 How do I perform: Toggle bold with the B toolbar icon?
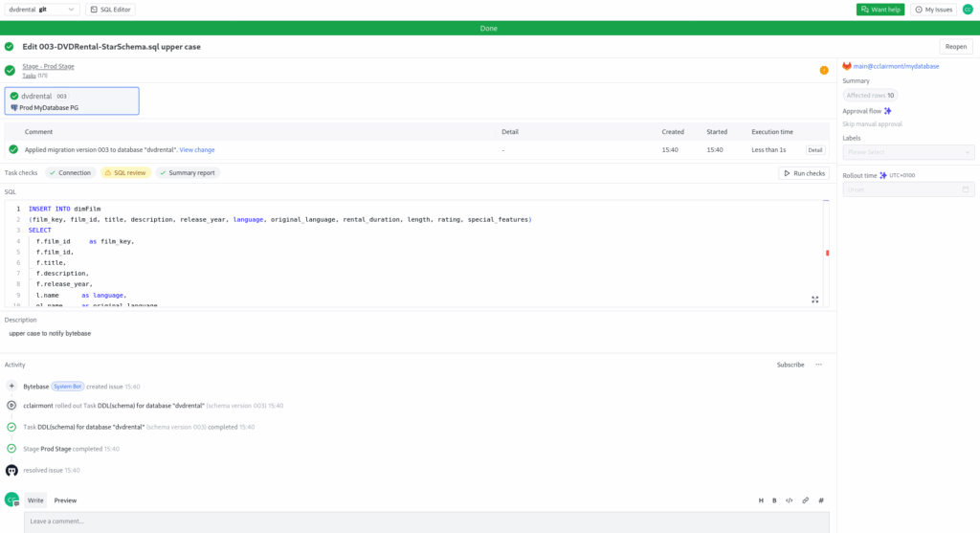(774, 500)
